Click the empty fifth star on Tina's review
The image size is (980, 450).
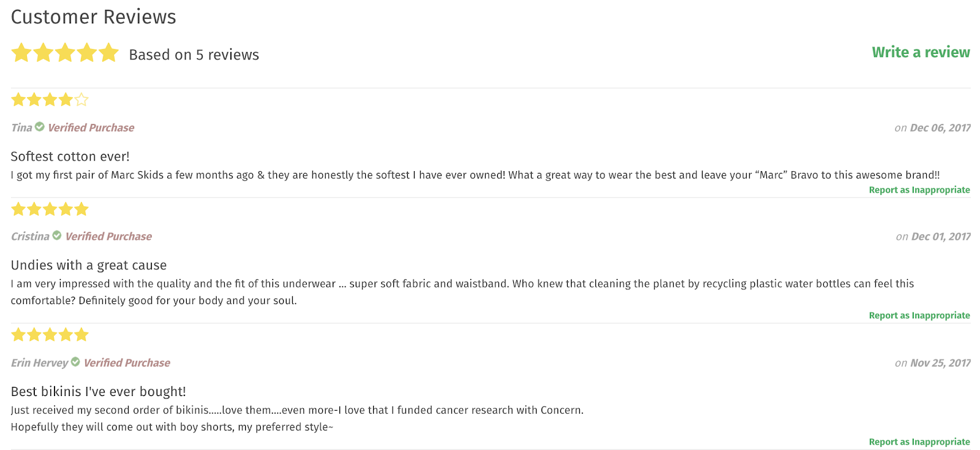click(81, 99)
